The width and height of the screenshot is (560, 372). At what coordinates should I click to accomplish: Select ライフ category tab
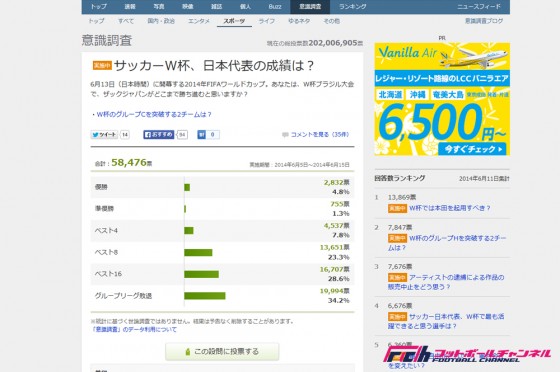(267, 21)
